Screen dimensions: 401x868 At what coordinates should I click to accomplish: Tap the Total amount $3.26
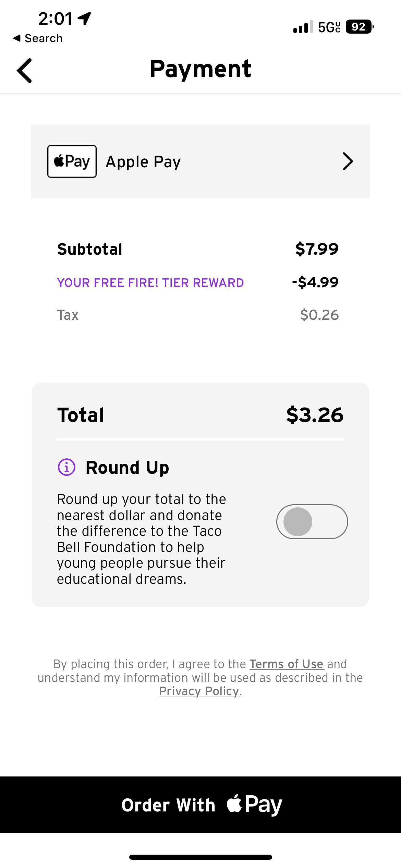(x=315, y=415)
